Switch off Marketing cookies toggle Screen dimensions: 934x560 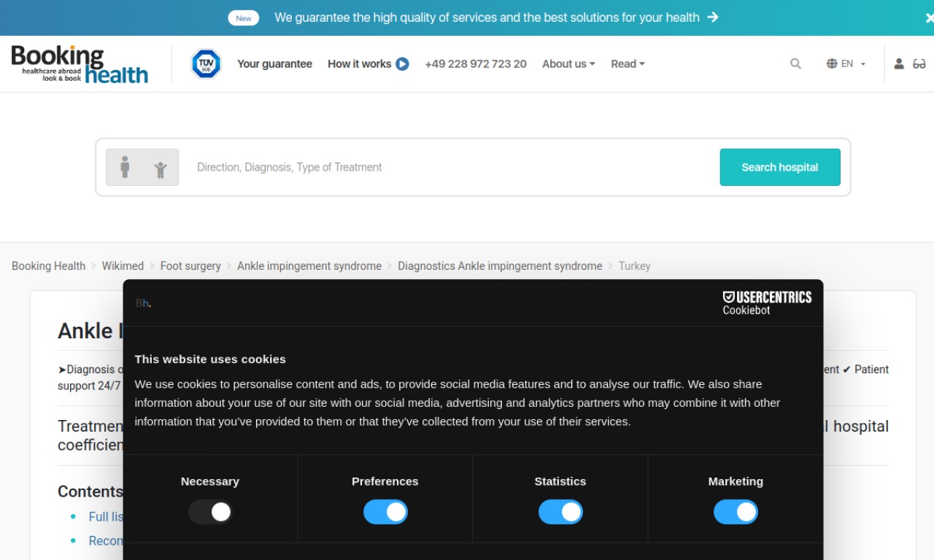[x=736, y=512]
